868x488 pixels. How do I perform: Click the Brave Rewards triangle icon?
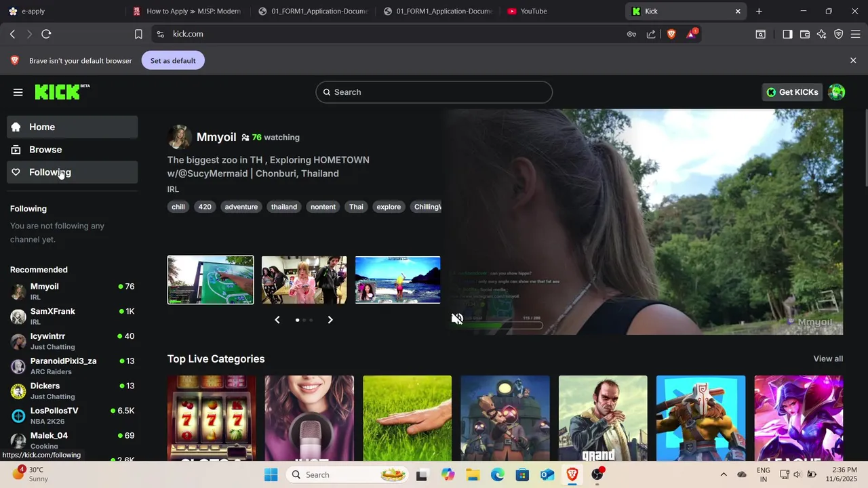(x=691, y=34)
